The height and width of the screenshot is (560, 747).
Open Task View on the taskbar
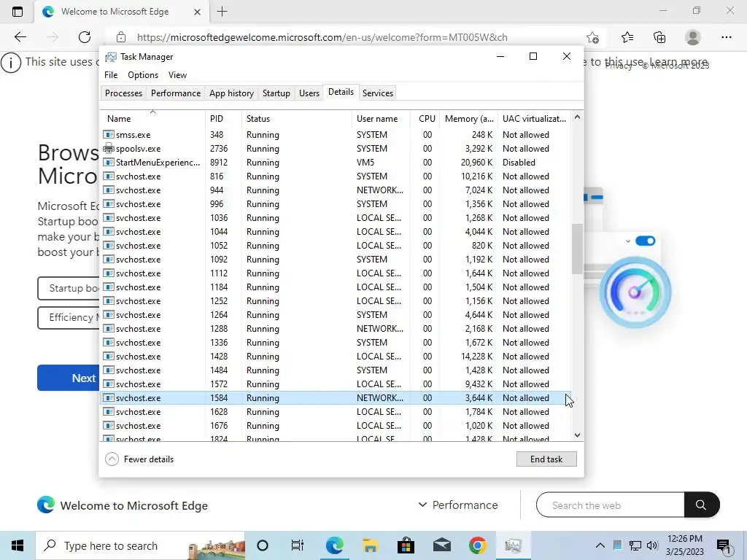click(298, 545)
